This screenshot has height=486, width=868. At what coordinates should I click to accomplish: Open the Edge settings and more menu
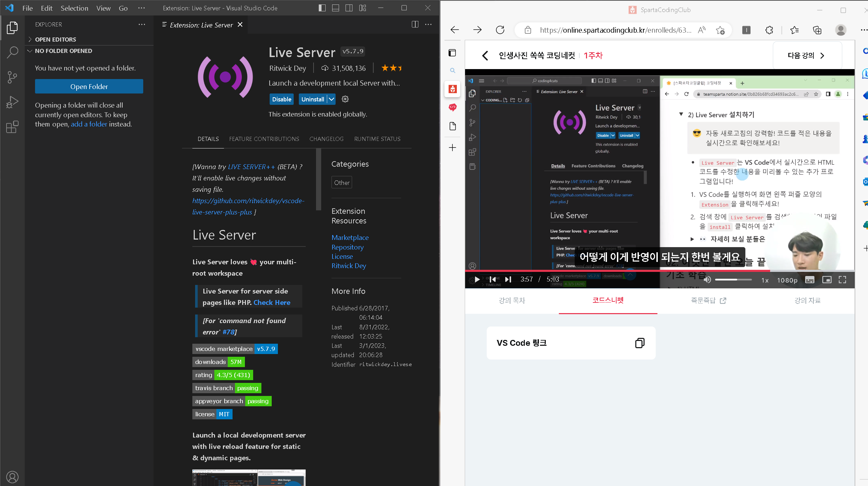point(864,30)
